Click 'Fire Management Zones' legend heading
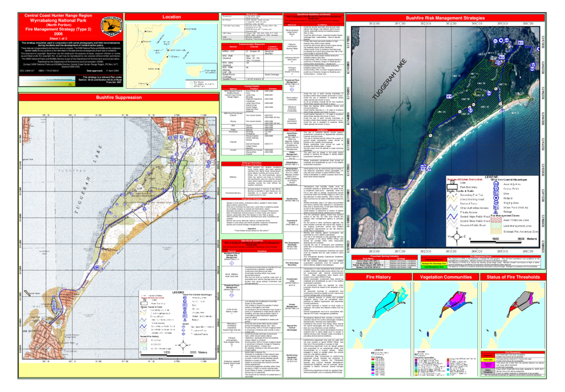 point(505,216)
